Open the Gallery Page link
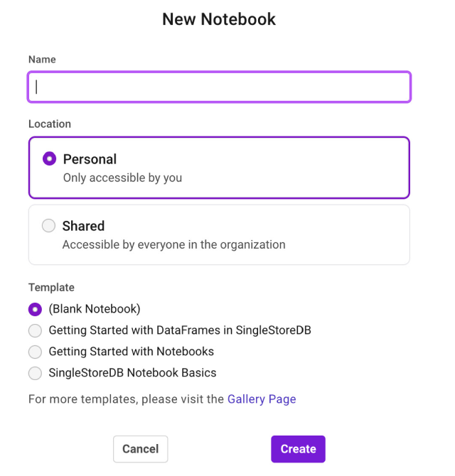Screen dimensions: 455x476 click(262, 399)
